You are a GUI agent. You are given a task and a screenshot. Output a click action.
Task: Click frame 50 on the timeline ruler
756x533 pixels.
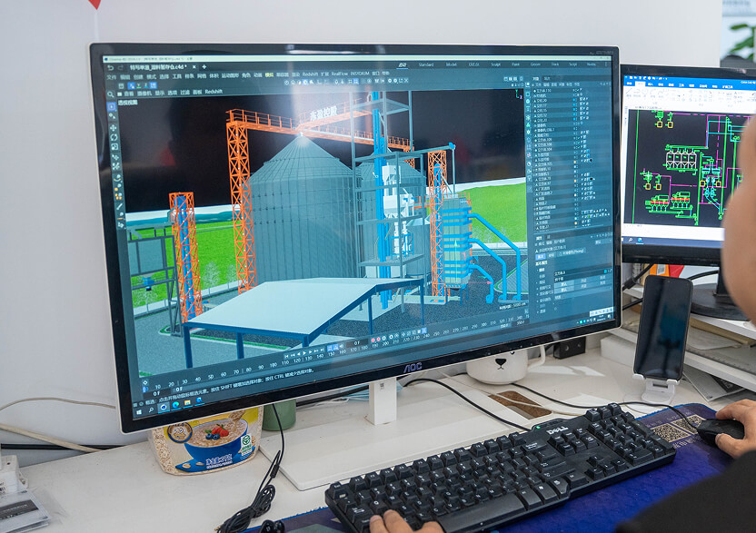click(x=211, y=377)
